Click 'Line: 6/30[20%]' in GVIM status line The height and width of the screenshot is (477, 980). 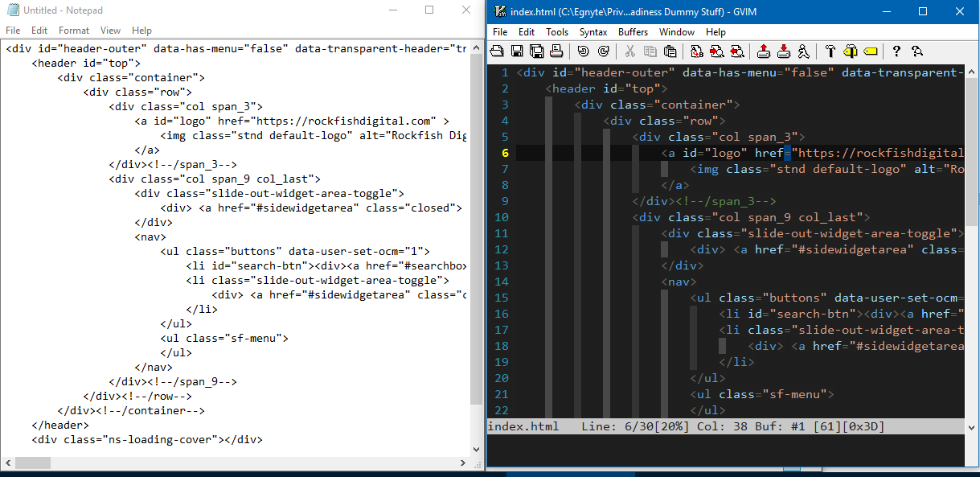point(635,426)
